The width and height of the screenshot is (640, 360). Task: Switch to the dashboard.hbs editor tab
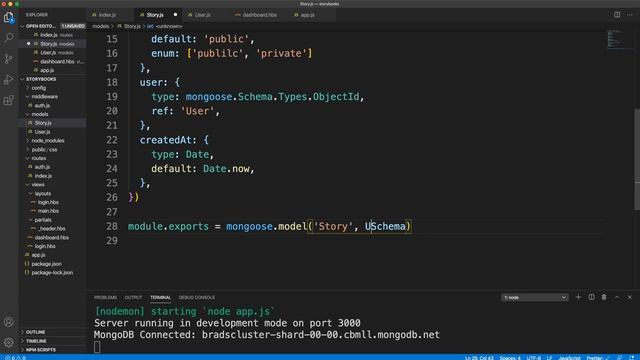(x=259, y=15)
